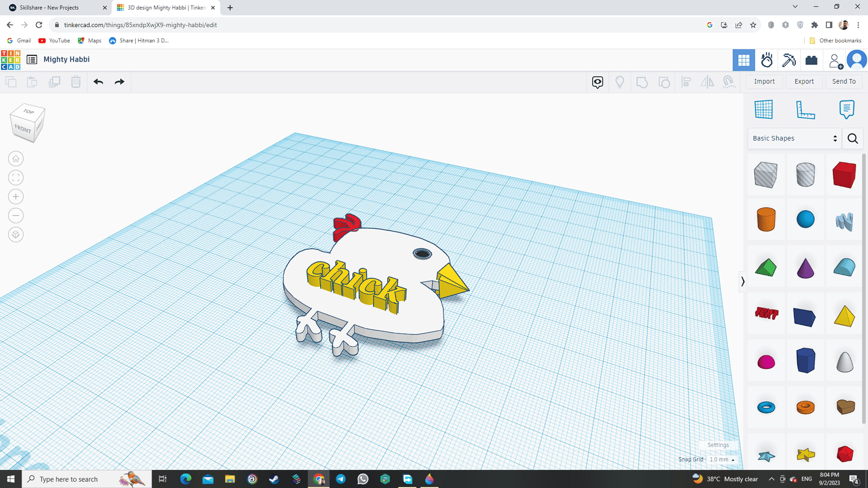The width and height of the screenshot is (868, 488).
Task: Click the Paste toolbar icon
Action: click(x=32, y=82)
